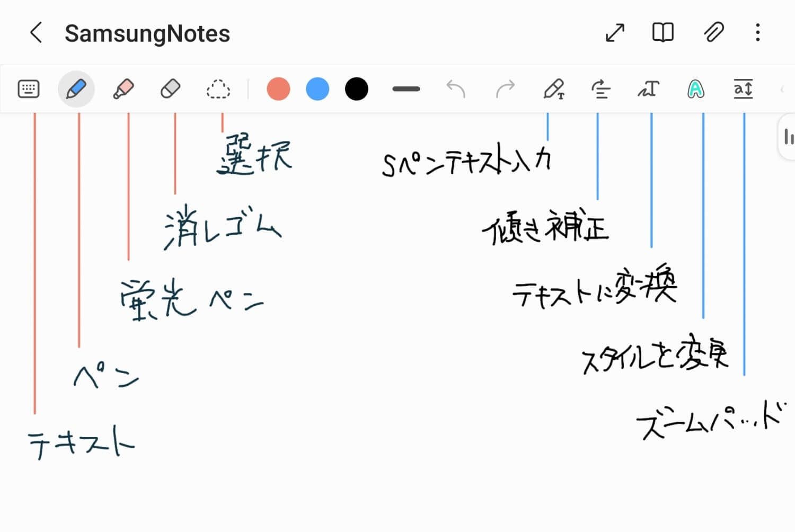Screen dimensions: 795x532
Task: Undo the last stroke
Action: click(455, 89)
